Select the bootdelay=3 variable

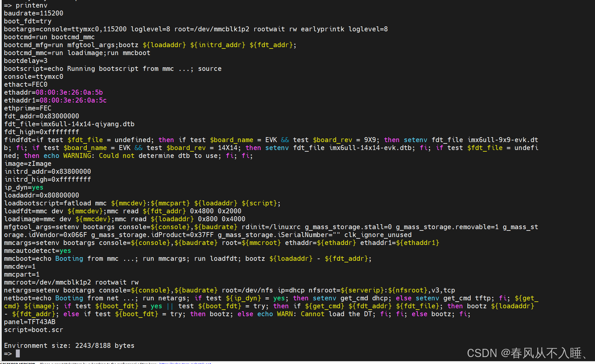coord(25,61)
